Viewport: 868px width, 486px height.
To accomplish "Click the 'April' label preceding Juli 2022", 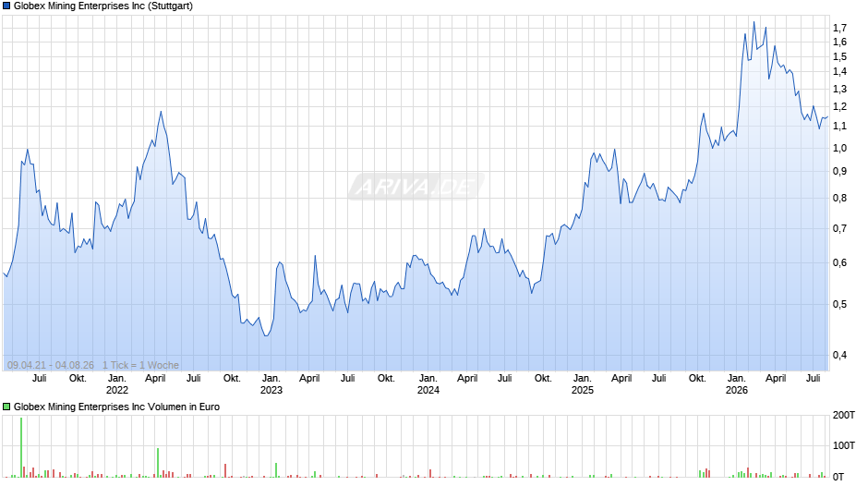I will 155,379.
